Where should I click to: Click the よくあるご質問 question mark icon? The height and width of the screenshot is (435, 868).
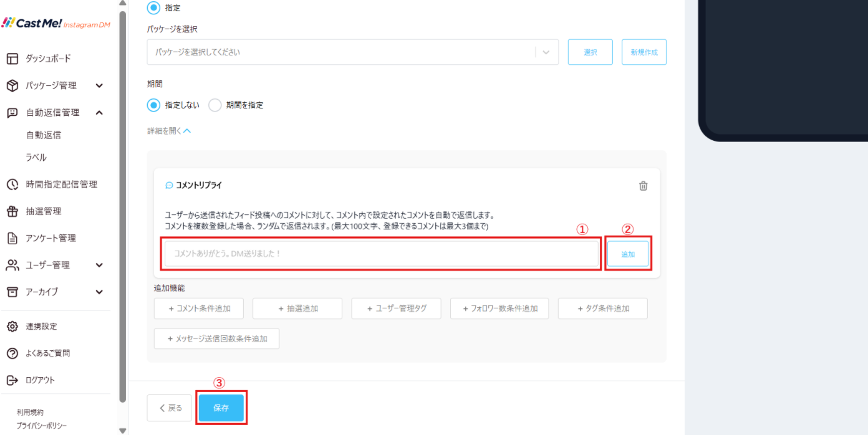[x=12, y=353]
